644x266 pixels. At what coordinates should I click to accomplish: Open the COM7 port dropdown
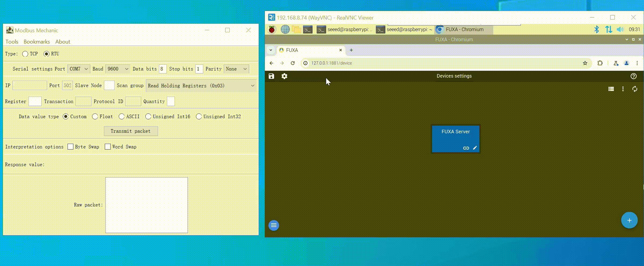pos(79,69)
